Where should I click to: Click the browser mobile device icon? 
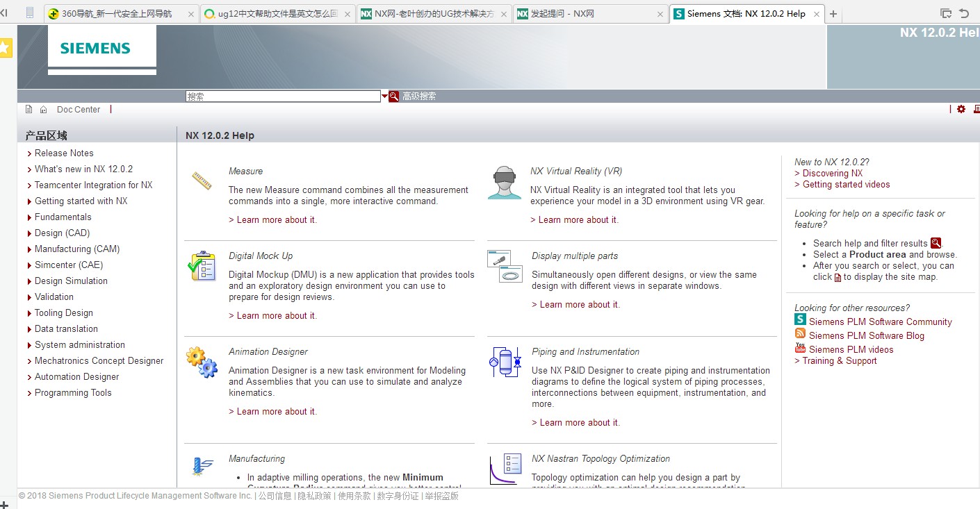click(x=29, y=12)
